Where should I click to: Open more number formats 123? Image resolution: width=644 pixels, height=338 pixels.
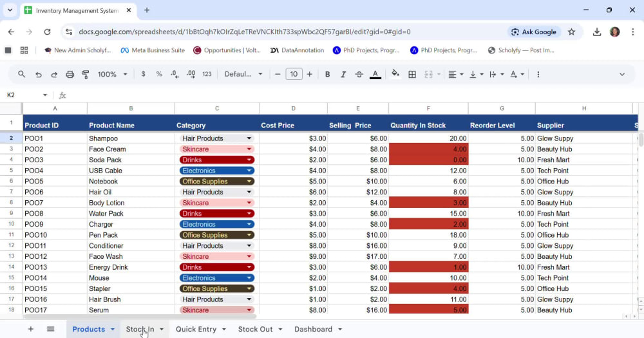[207, 74]
